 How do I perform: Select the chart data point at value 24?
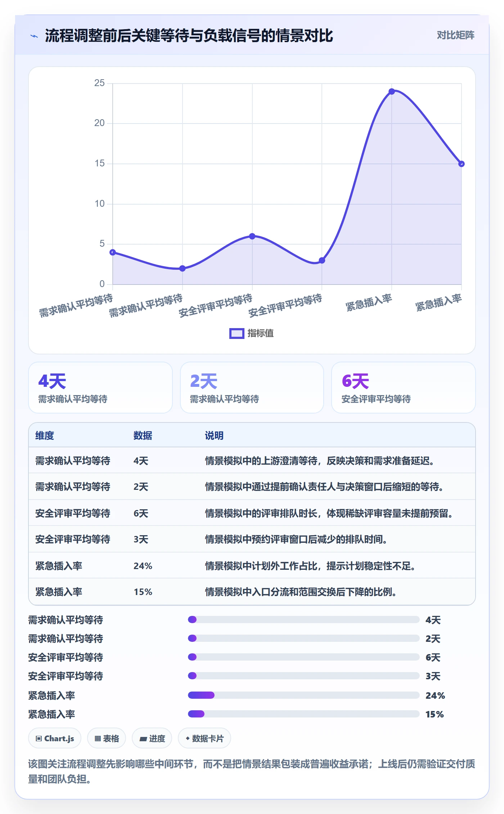coord(392,91)
